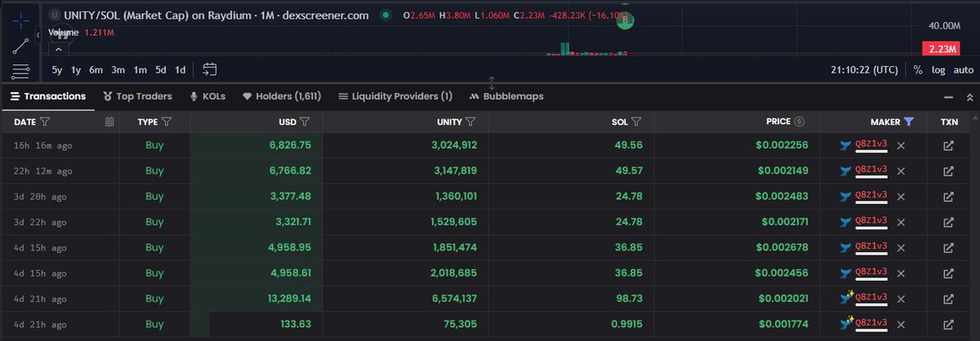Open maker Q8Z1v3 link in 3d 20h row
Image resolution: width=980 pixels, height=341 pixels.
coord(871,196)
